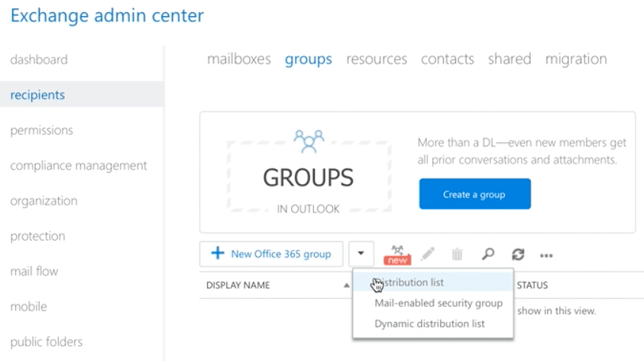Click the sort arrow beside DISPLAY NAME
The width and height of the screenshot is (644, 361).
point(347,285)
